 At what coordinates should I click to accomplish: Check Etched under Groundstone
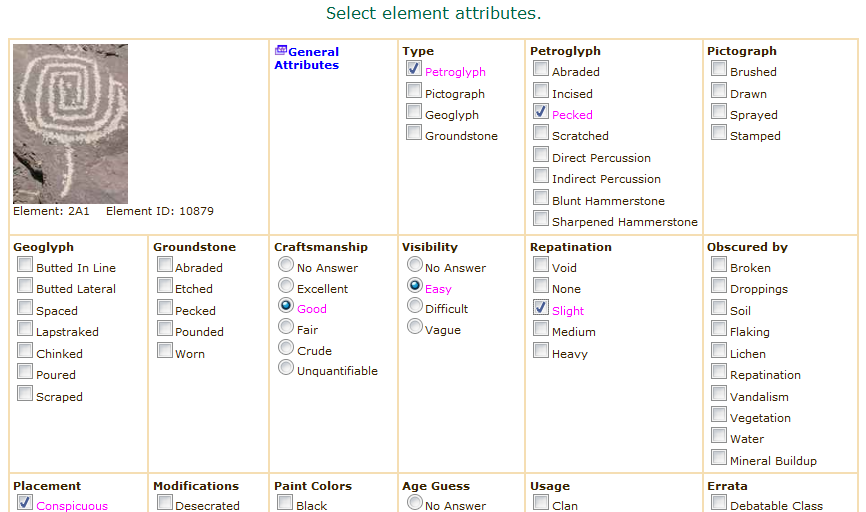tap(165, 287)
